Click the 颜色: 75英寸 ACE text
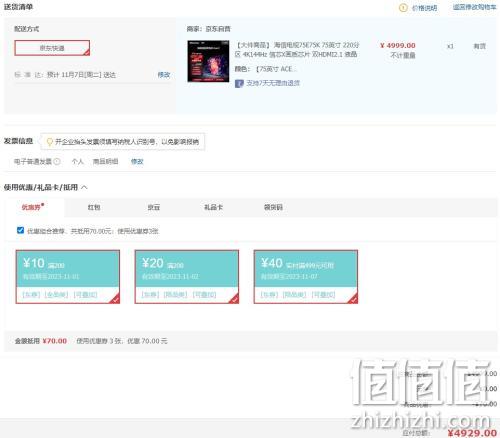This screenshot has width=500, height=438. (x=265, y=69)
